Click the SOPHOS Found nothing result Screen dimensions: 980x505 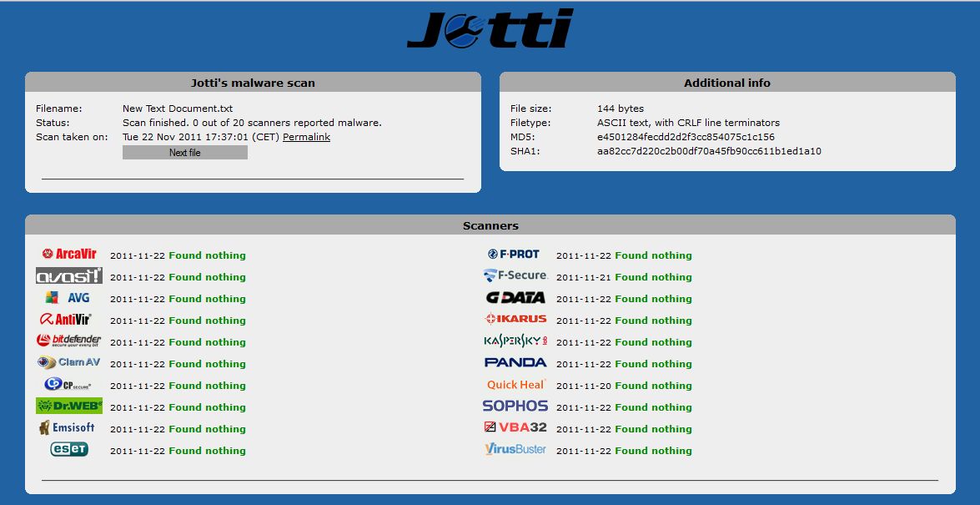pos(653,407)
